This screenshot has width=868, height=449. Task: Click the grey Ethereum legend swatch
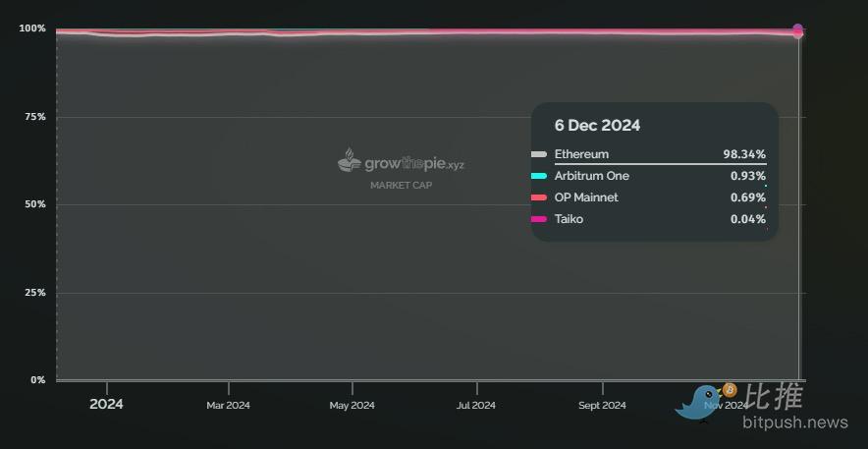pyautogui.click(x=539, y=154)
